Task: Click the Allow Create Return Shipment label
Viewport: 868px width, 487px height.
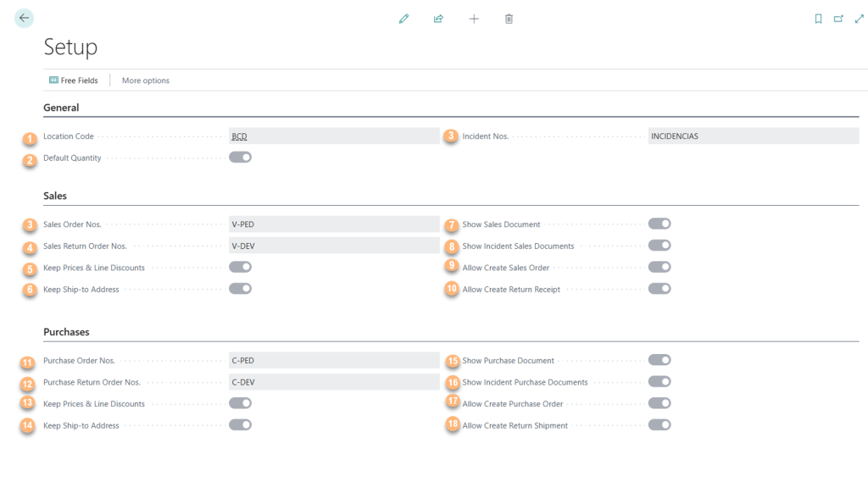Action: point(515,425)
